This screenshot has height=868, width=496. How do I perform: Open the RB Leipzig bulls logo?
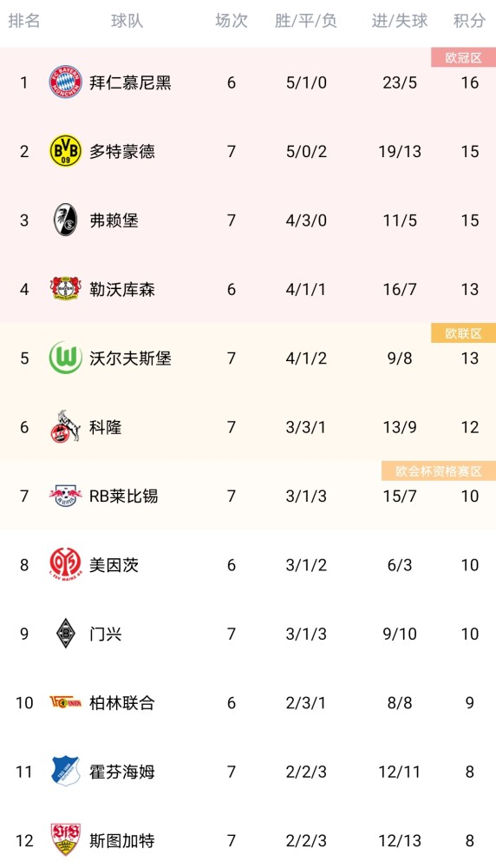65,496
